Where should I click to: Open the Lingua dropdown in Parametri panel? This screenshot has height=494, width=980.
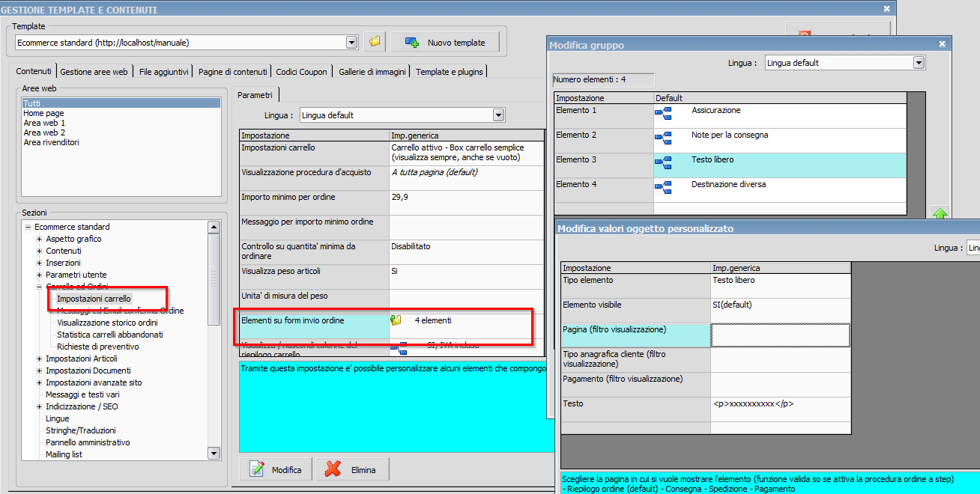click(x=498, y=115)
